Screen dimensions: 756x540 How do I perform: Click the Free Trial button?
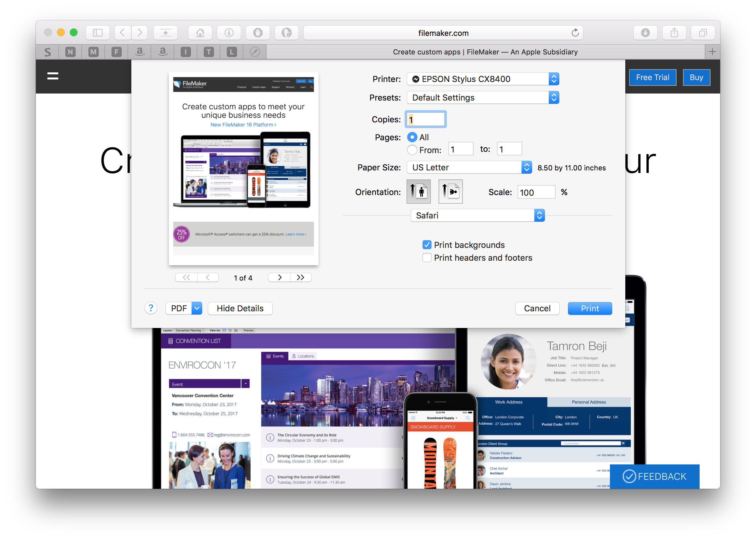[x=653, y=78]
